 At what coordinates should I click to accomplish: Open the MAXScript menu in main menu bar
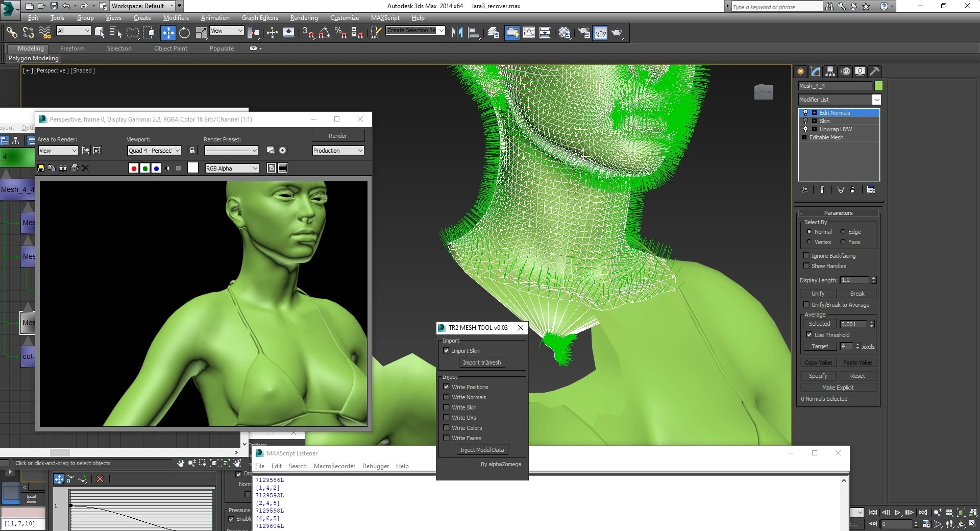(x=385, y=18)
